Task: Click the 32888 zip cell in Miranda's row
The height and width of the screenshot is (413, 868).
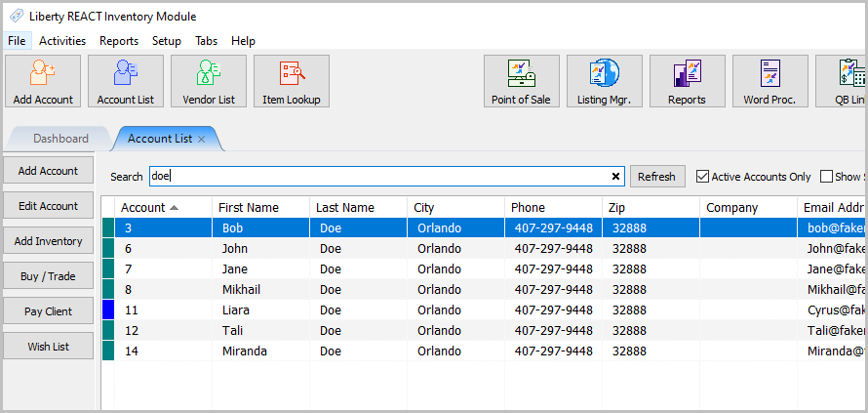Action: (651, 351)
